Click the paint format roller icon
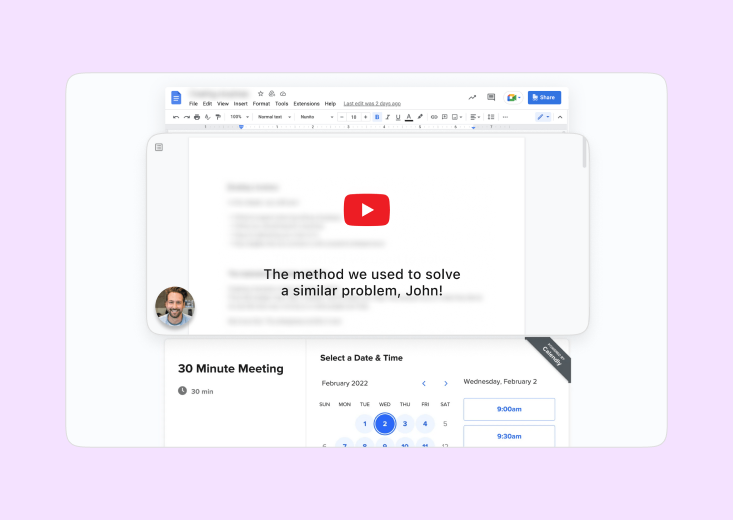 coord(218,117)
